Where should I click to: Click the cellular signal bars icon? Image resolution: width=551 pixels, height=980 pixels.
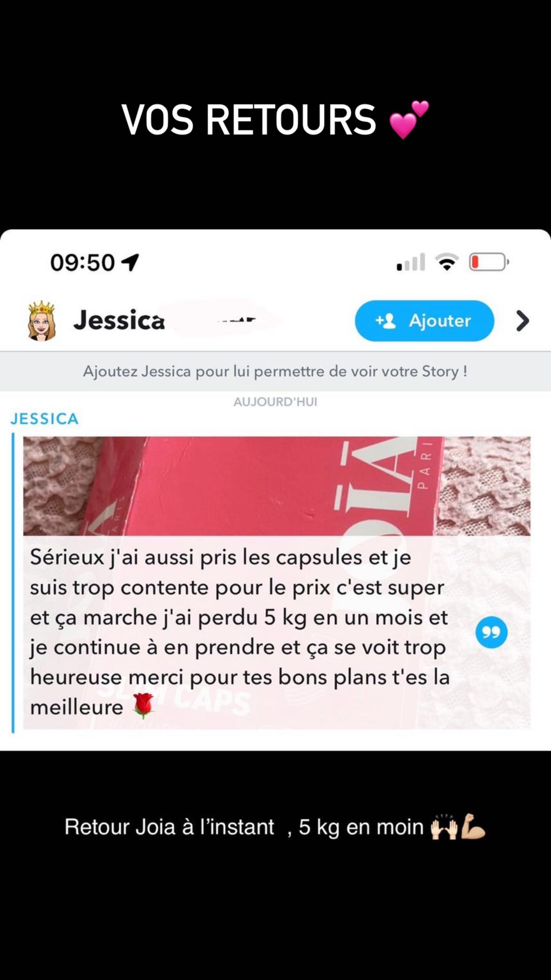point(411,262)
